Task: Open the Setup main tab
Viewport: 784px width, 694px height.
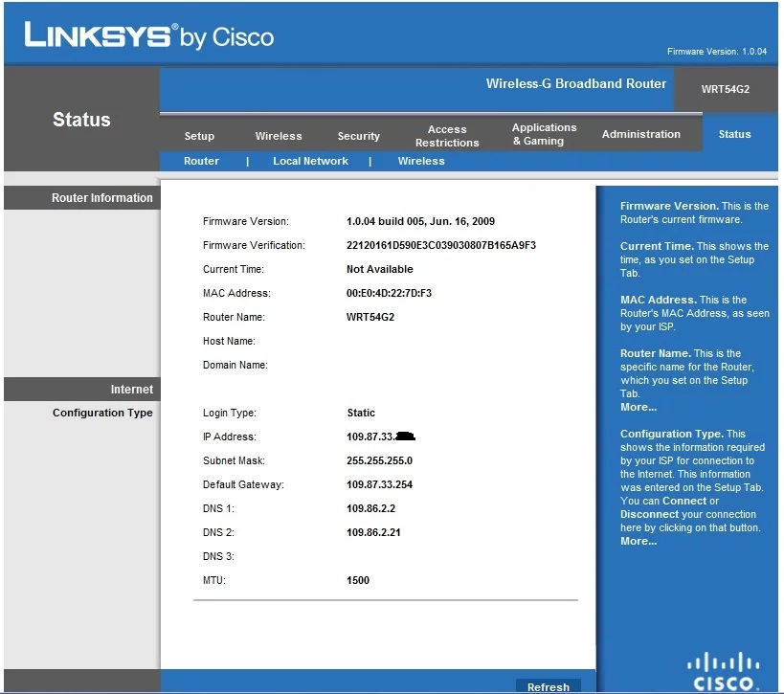Action: click(199, 136)
